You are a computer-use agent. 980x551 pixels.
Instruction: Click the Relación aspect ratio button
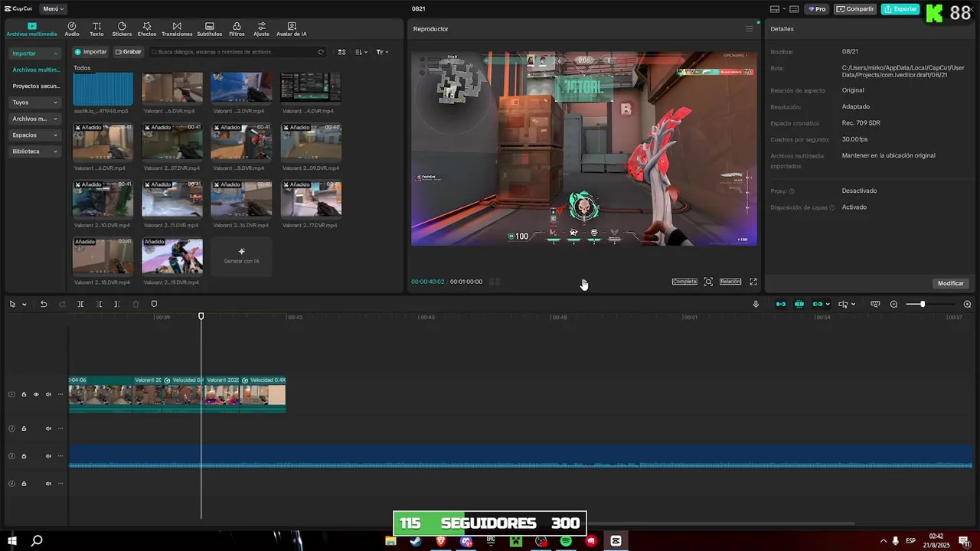coord(730,282)
